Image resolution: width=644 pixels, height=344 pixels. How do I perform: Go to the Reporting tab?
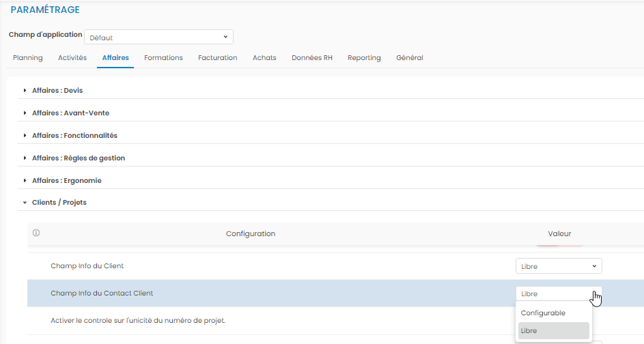tap(364, 58)
